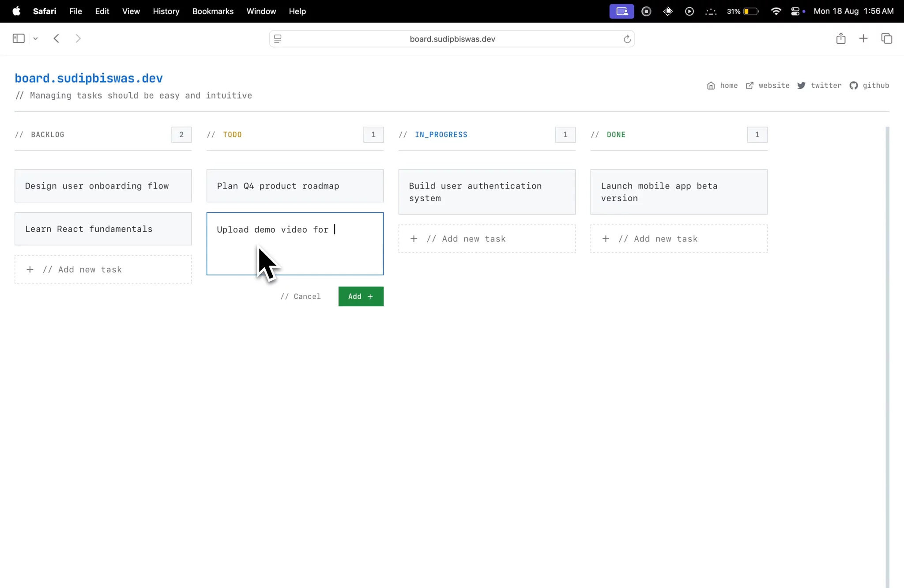
Task: Open the external website icon link
Action: pos(750,86)
